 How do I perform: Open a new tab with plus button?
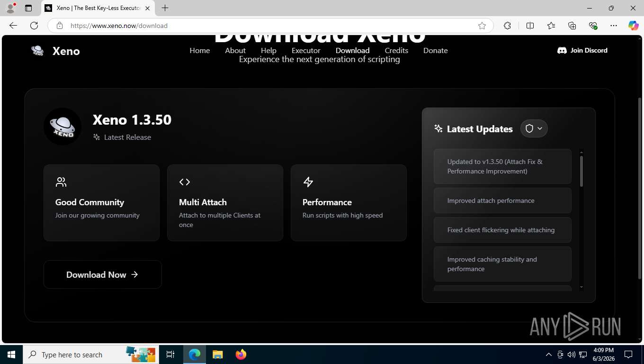pyautogui.click(x=165, y=8)
